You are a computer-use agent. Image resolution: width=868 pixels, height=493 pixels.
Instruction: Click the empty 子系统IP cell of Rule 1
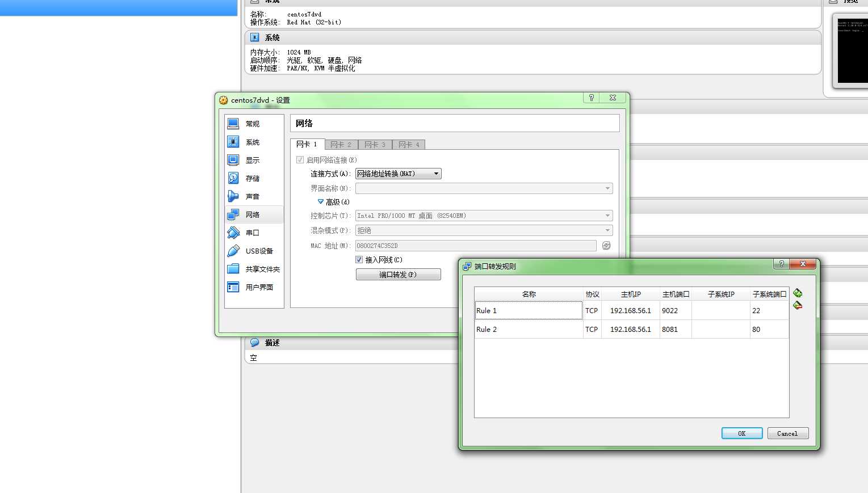[721, 310]
